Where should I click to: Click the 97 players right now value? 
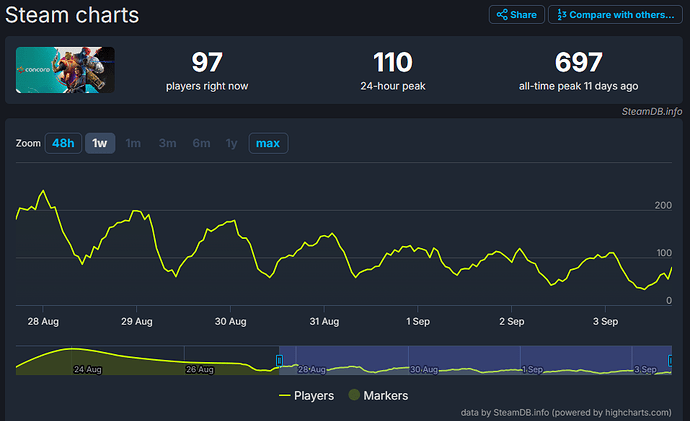[x=207, y=62]
